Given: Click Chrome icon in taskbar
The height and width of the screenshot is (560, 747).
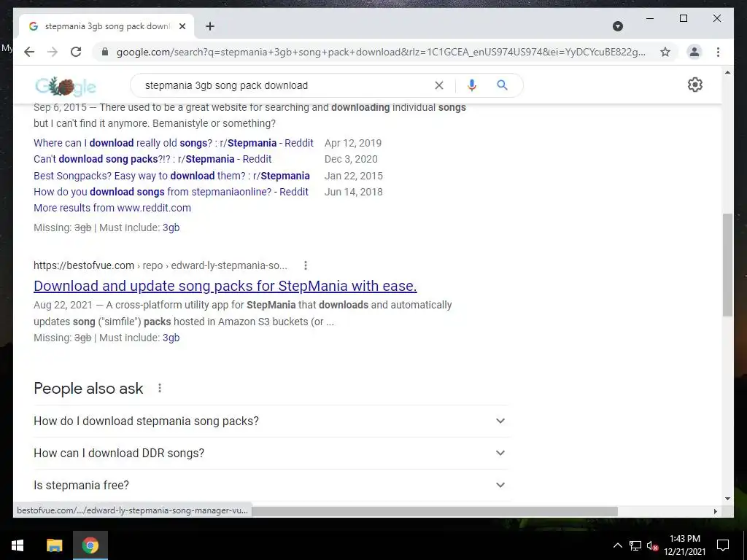Looking at the screenshot, I should pyautogui.click(x=90, y=545).
